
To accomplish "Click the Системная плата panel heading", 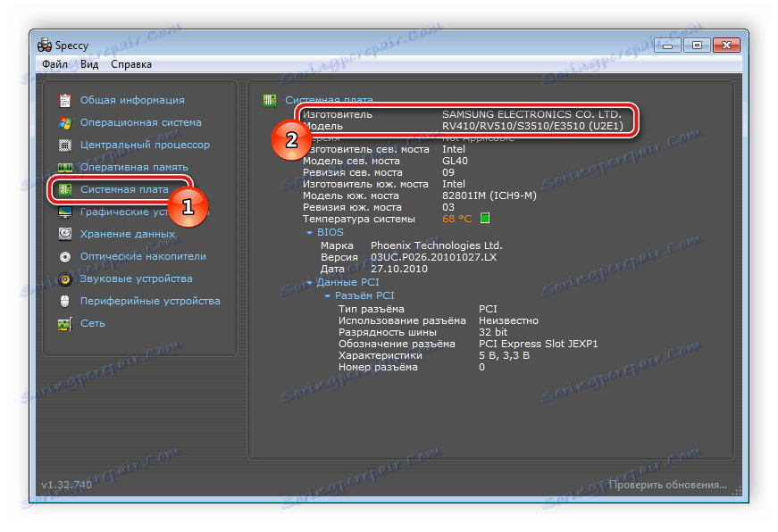I will 329,100.
